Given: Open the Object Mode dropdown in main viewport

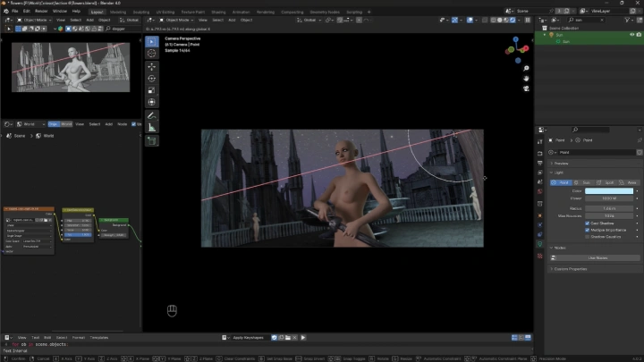Looking at the screenshot, I should point(176,20).
